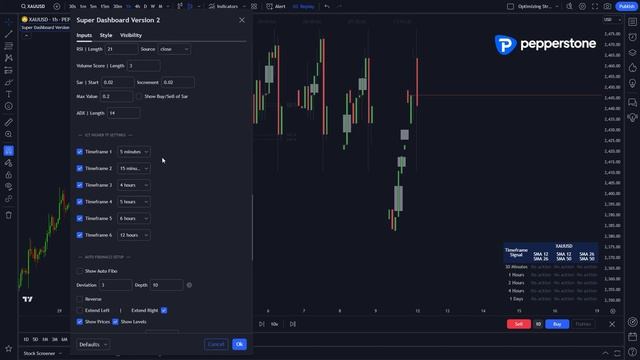Open the watchlist panel icon
Viewport: 640px width, 360px height.
(x=632, y=22)
